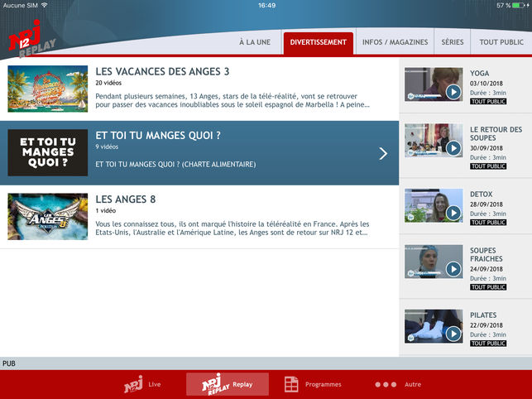
Task: Tap the NRJ12 Replay logo in header
Action: 31,40
